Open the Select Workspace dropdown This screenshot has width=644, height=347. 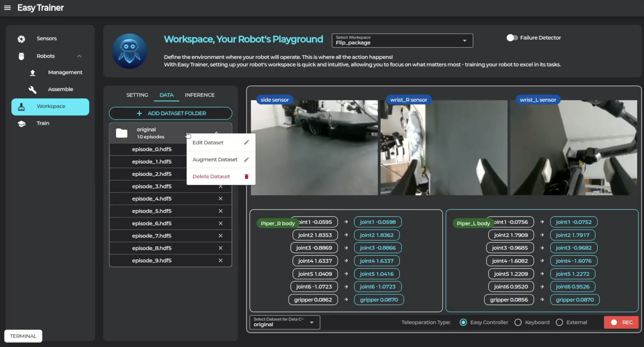pyautogui.click(x=402, y=40)
